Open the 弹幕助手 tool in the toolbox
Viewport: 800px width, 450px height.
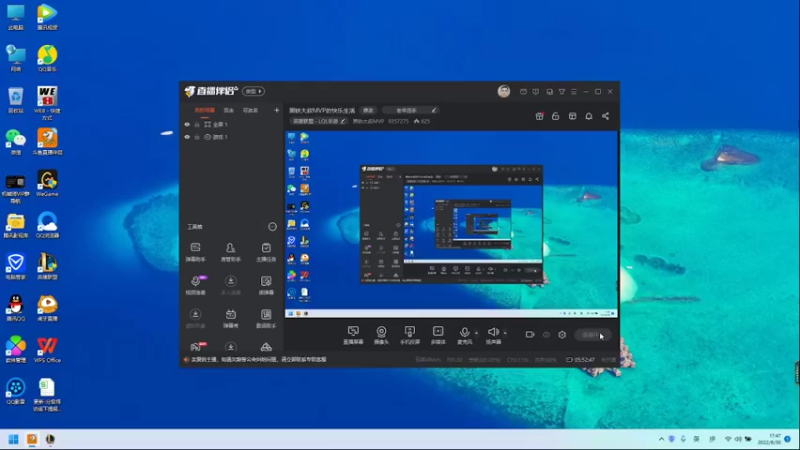coord(195,252)
